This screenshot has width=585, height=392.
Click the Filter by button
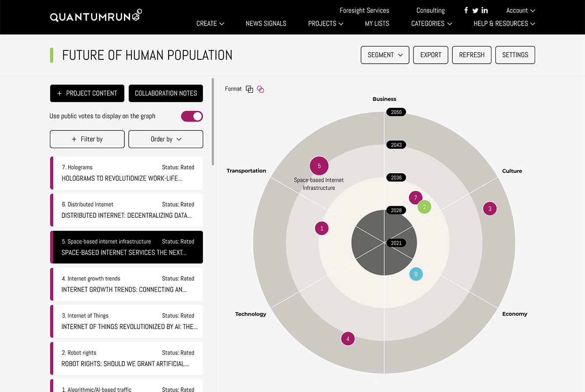pos(87,139)
